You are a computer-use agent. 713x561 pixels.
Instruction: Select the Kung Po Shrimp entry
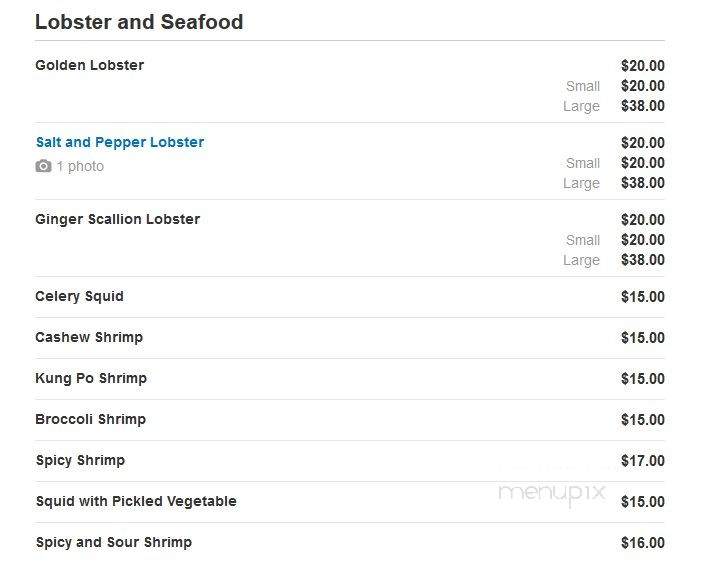91,378
